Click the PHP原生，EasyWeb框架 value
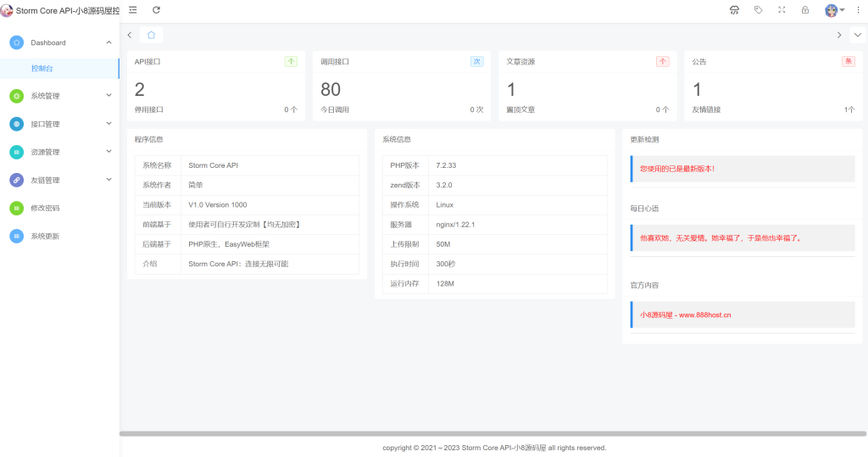This screenshot has width=868, height=457. click(229, 244)
